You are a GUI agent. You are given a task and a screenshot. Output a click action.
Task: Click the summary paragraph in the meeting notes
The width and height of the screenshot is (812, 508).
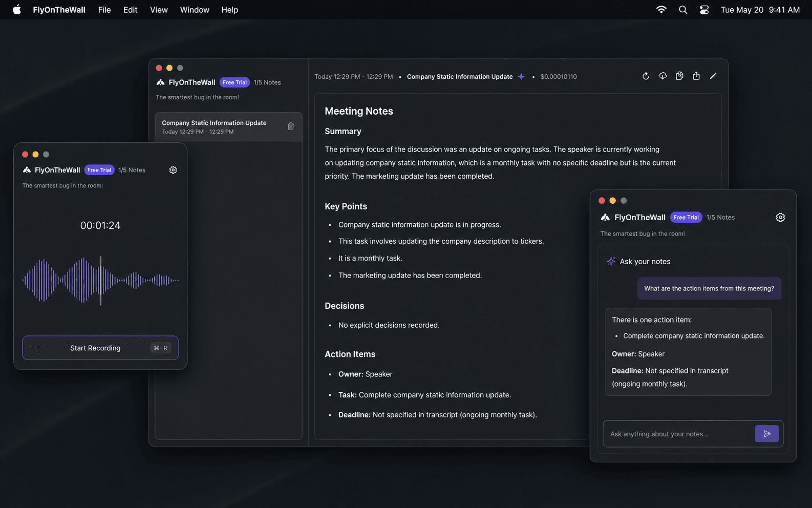(x=500, y=163)
